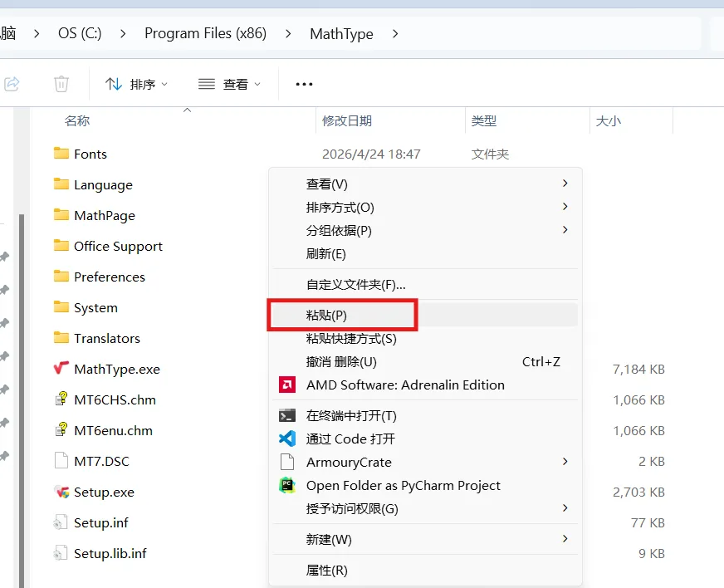Select the MT7.DSC file icon

[61, 460]
